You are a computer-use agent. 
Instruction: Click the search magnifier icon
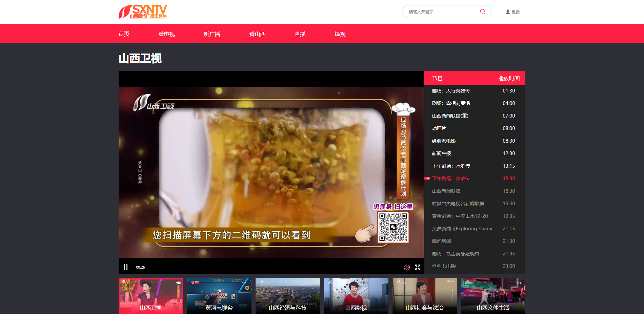[482, 12]
